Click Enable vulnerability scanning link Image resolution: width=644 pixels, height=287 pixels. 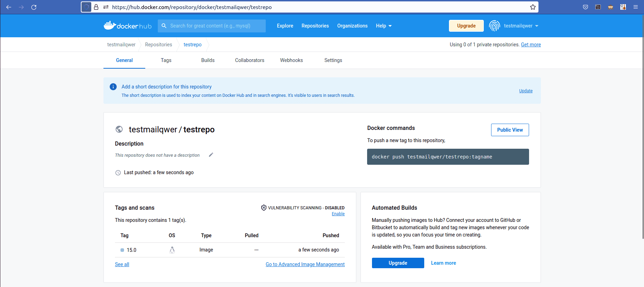coord(338,214)
